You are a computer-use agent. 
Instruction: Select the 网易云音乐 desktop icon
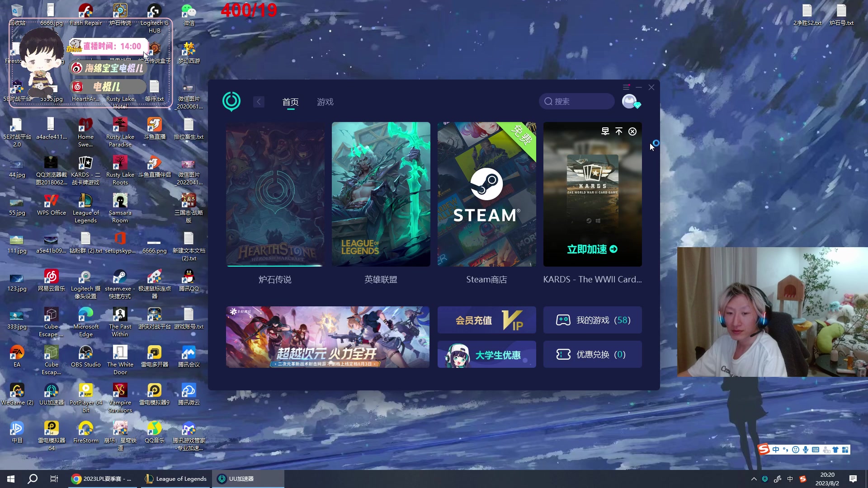(52, 280)
